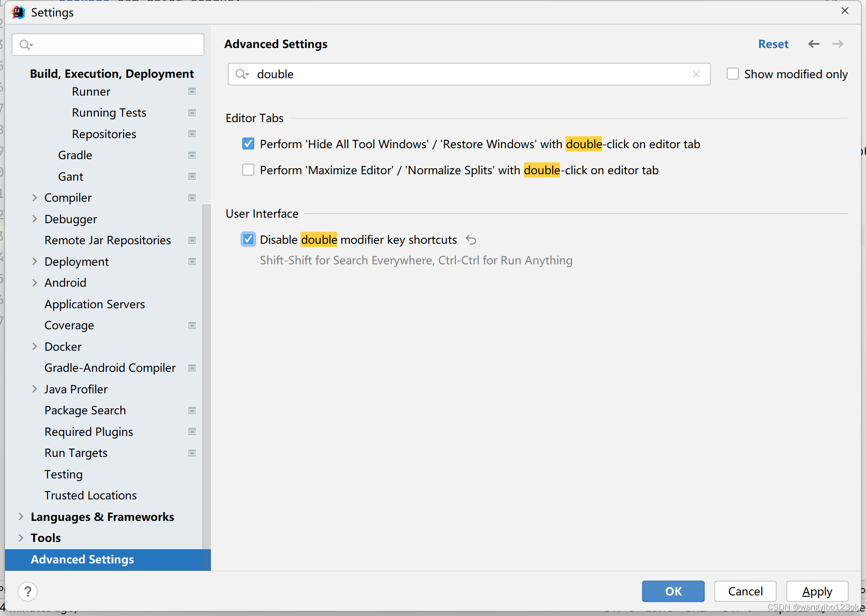This screenshot has width=866, height=616.
Task: Open the help question mark
Action: click(28, 591)
